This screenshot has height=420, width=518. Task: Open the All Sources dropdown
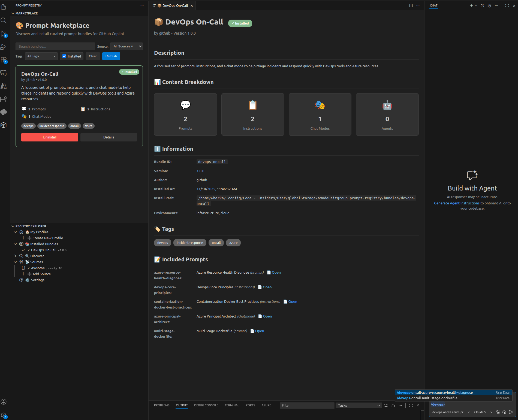[126, 46]
